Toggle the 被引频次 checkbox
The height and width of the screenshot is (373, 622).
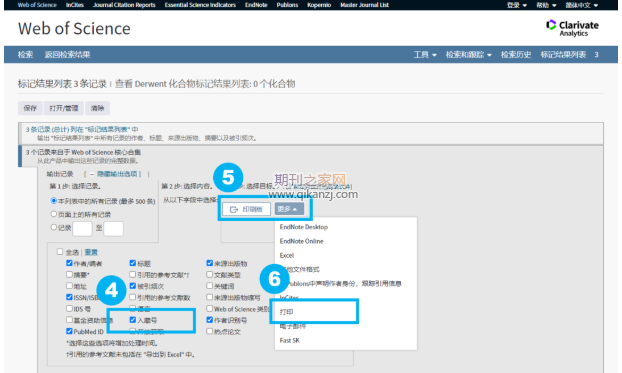click(x=133, y=285)
